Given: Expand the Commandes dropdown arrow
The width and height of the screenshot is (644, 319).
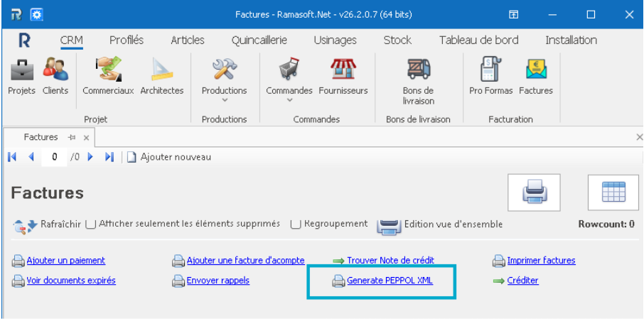Looking at the screenshot, I should 289,99.
